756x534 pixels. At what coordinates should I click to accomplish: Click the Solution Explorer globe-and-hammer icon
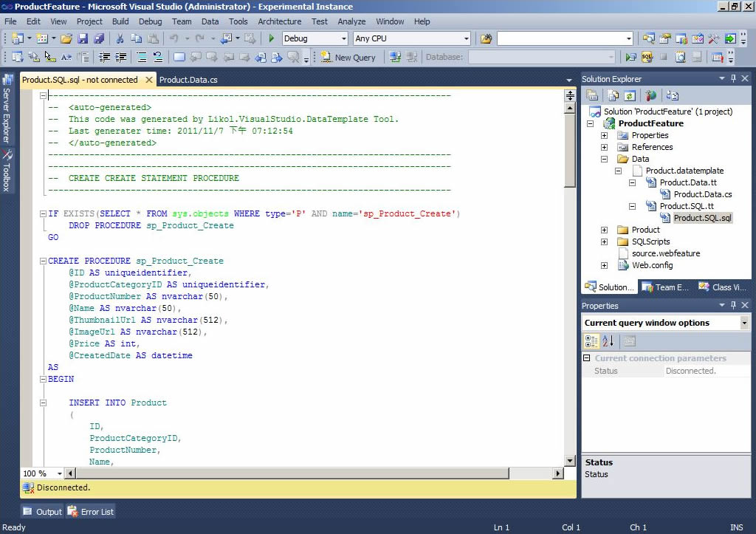point(650,95)
